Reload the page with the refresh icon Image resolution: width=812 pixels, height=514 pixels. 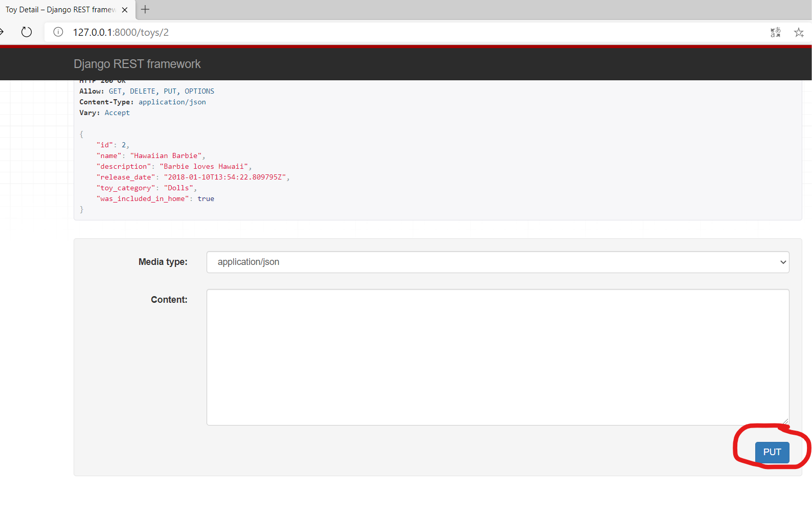(27, 32)
